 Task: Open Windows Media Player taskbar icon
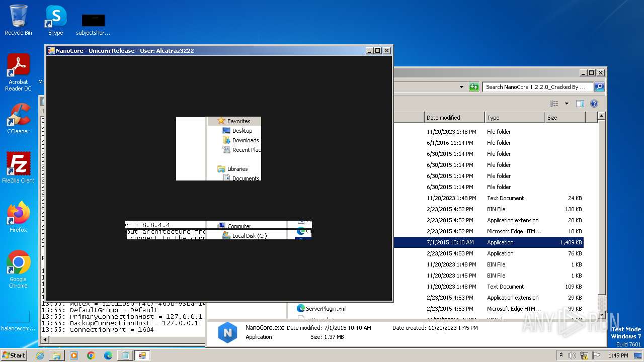tap(74, 355)
